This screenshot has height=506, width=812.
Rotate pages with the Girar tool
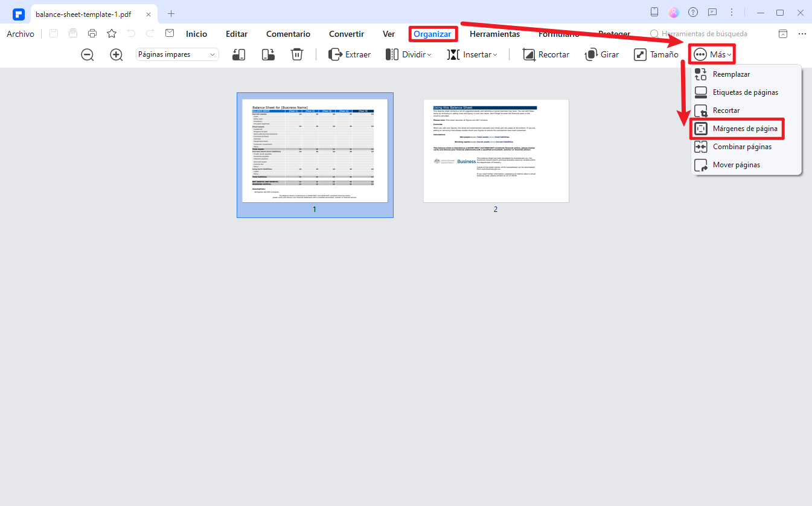pyautogui.click(x=602, y=54)
